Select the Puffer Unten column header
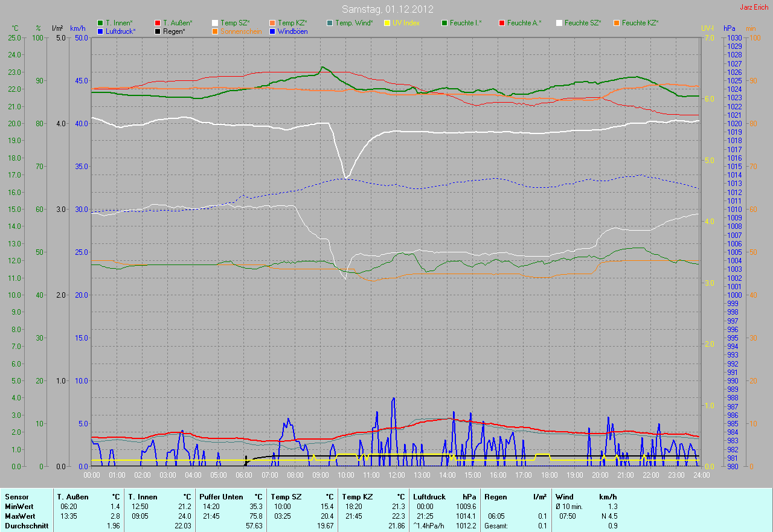Image resolution: width=773 pixels, height=532 pixels. pos(218,497)
